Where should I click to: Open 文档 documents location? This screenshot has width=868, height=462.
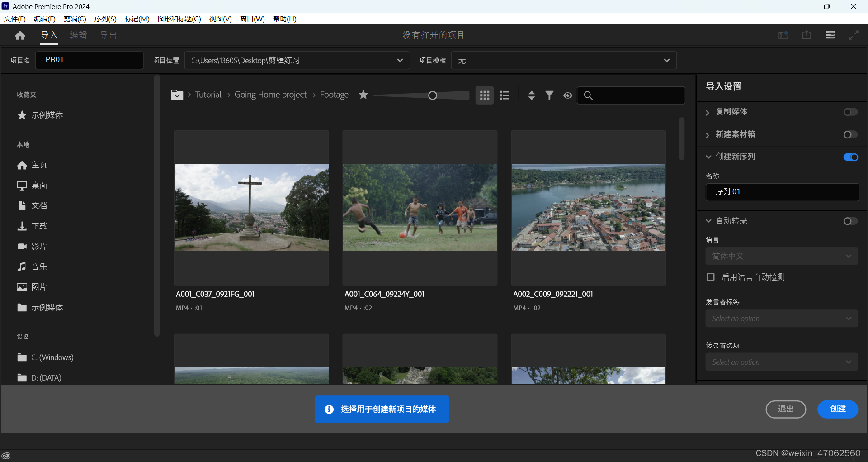(x=32, y=205)
